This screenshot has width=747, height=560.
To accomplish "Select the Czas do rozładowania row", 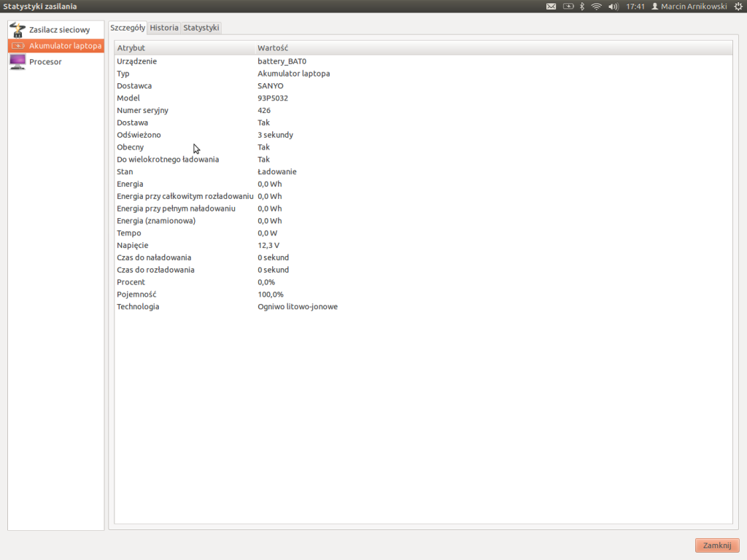I will click(423, 270).
